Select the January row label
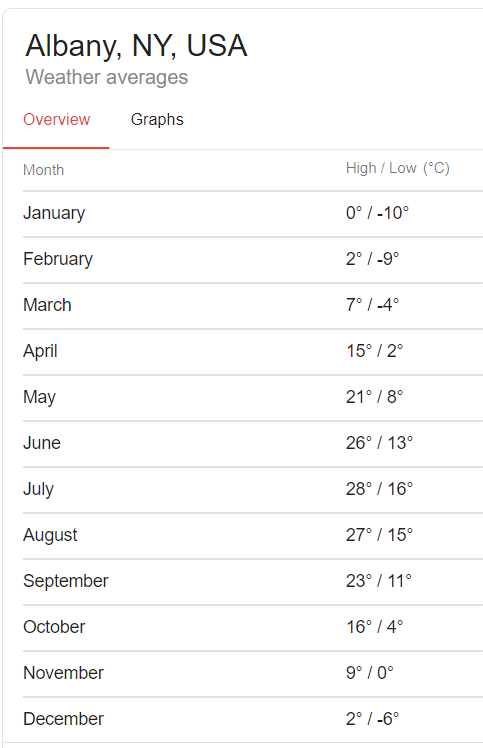483x748 pixels. [x=54, y=213]
